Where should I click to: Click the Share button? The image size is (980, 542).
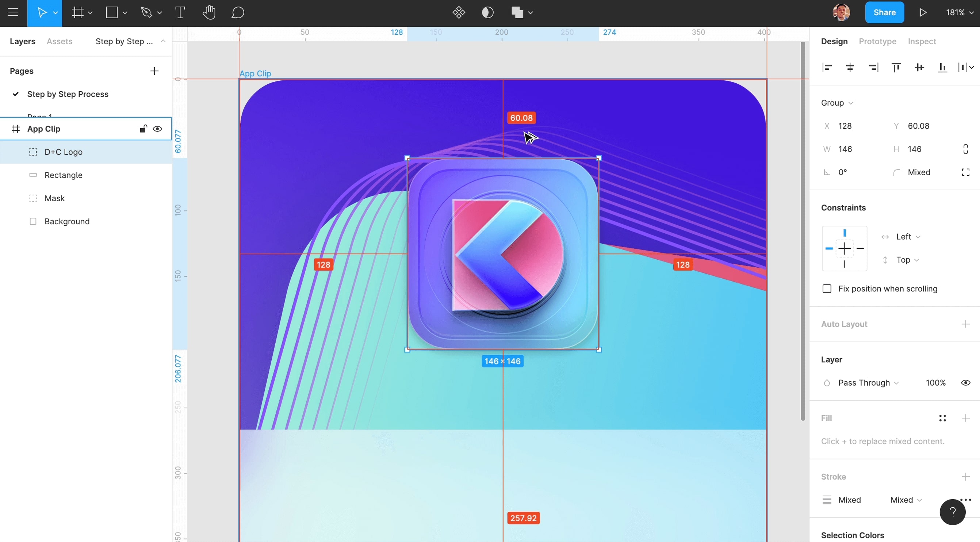pos(884,12)
